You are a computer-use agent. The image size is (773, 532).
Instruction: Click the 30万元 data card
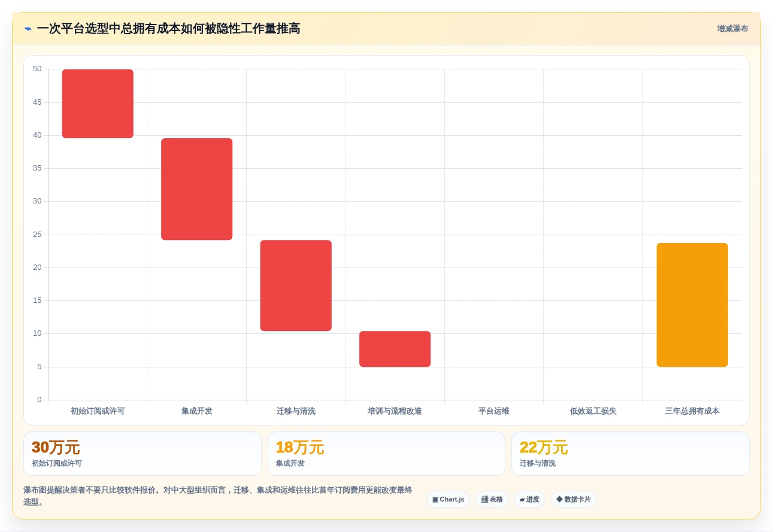click(143, 454)
